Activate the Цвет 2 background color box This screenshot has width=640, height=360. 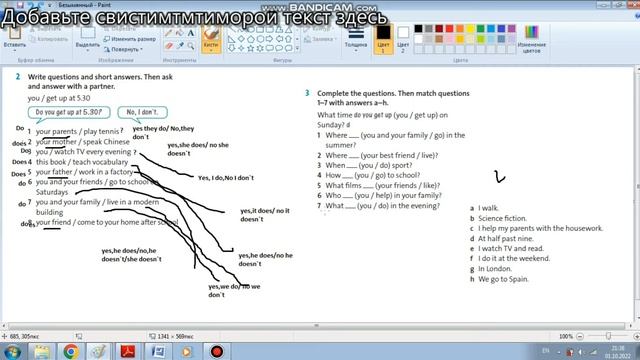click(403, 40)
